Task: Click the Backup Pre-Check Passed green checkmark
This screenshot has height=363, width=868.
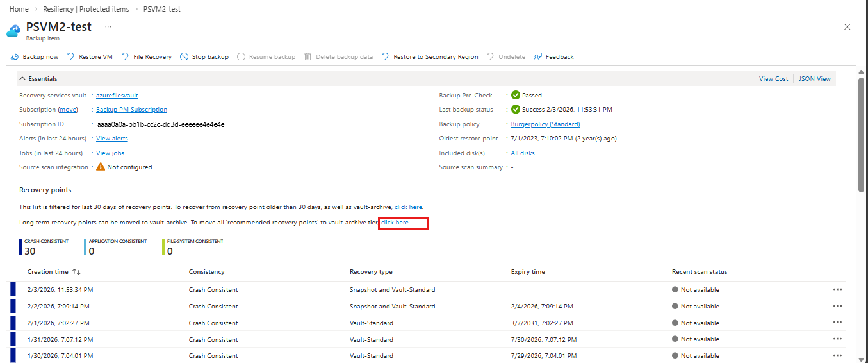Action: pos(516,95)
